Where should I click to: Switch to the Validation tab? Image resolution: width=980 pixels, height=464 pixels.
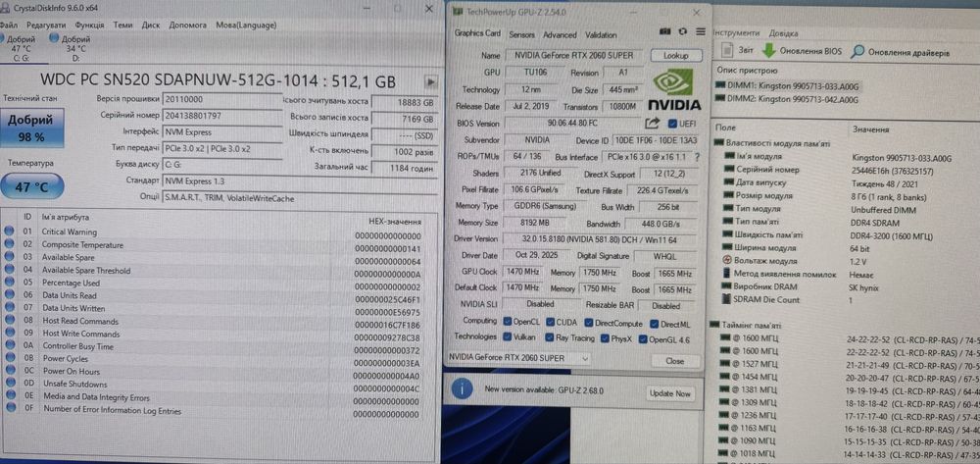coord(601,35)
